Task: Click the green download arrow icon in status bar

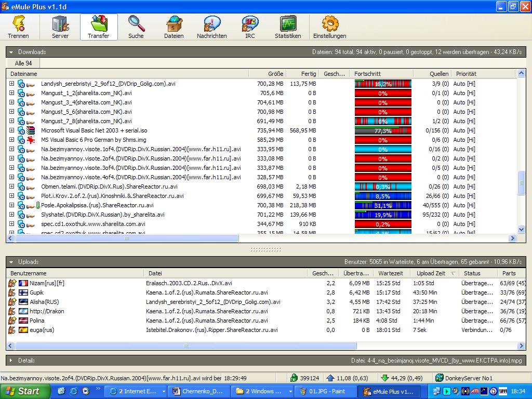Action: coord(384,378)
